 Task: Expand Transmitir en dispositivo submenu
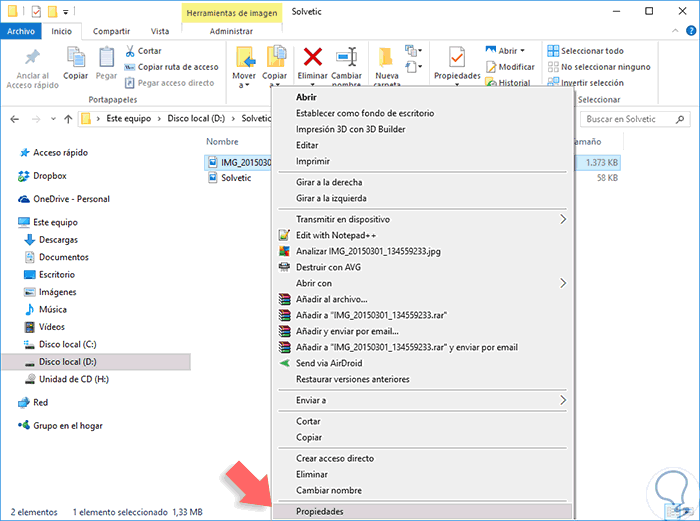tap(422, 219)
